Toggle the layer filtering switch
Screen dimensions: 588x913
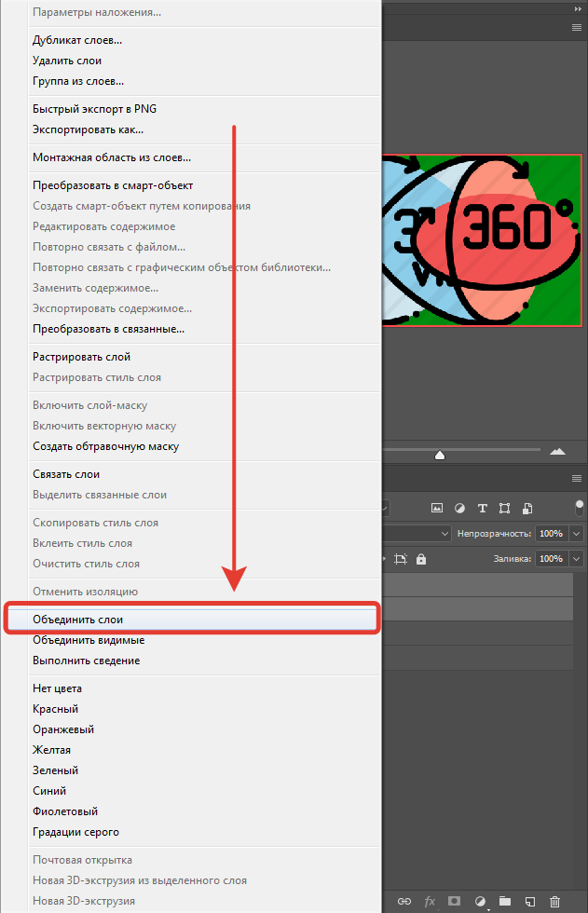point(580,508)
